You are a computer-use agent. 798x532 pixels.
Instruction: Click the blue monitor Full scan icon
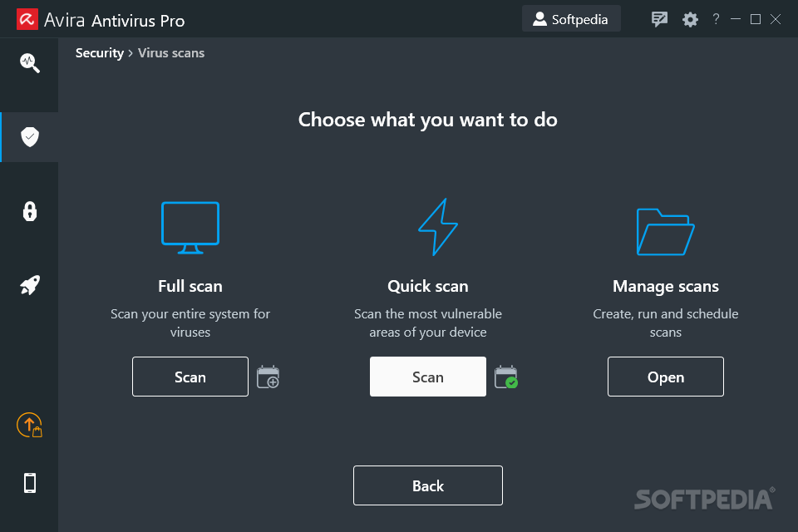tap(190, 228)
